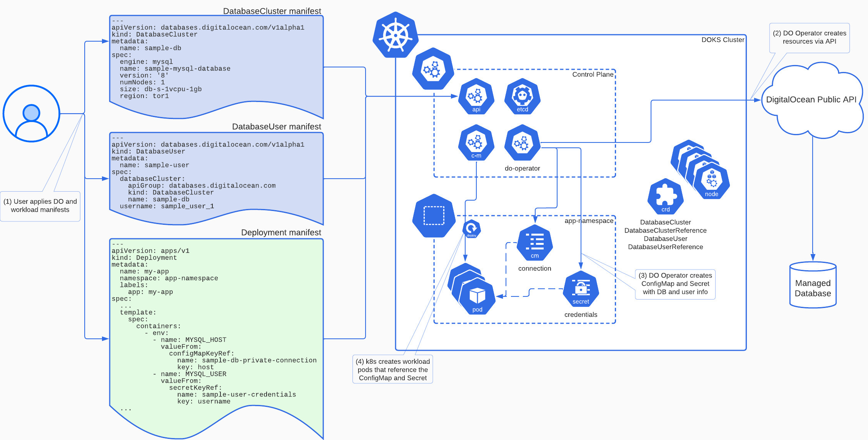The width and height of the screenshot is (868, 440).
Task: Click the step 4 k8s creates workload callout
Action: 393,370
